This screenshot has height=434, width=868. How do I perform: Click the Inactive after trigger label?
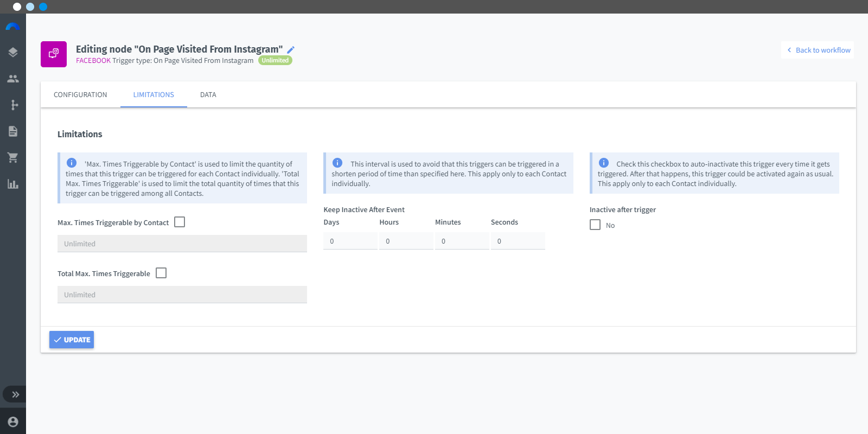623,209
